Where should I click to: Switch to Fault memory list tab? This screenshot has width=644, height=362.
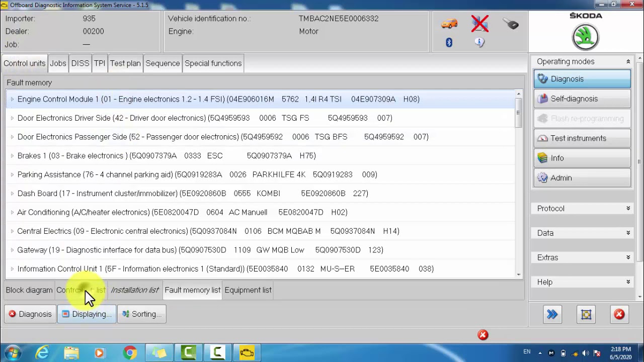click(x=193, y=290)
